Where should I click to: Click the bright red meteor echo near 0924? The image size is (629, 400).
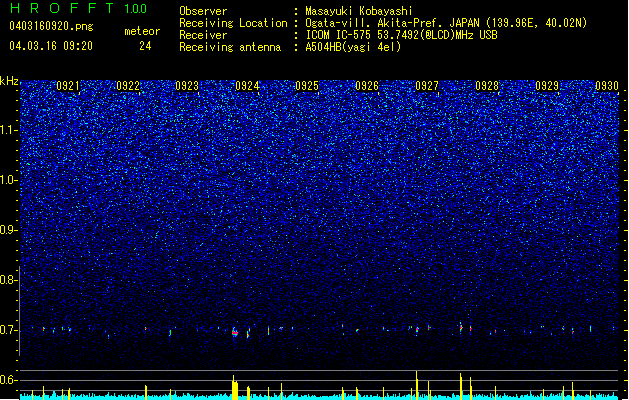point(235,333)
